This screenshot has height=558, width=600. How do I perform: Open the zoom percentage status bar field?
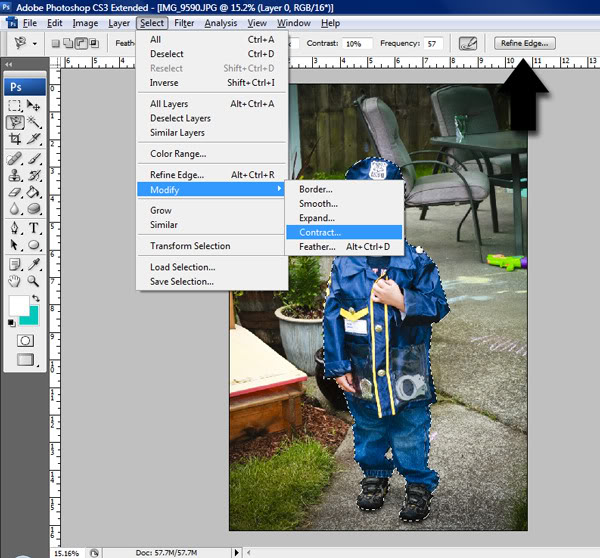[67, 552]
